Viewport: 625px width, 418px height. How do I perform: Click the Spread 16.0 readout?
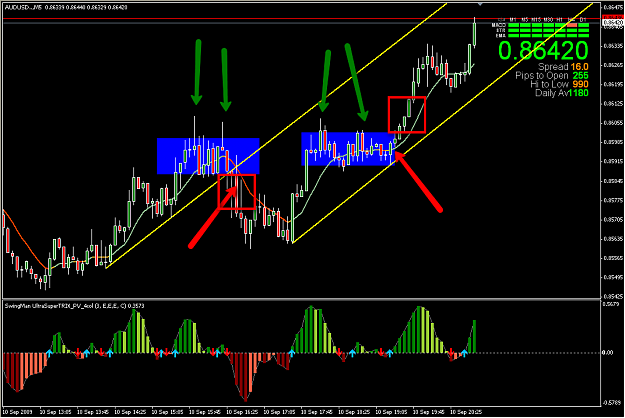[x=563, y=67]
